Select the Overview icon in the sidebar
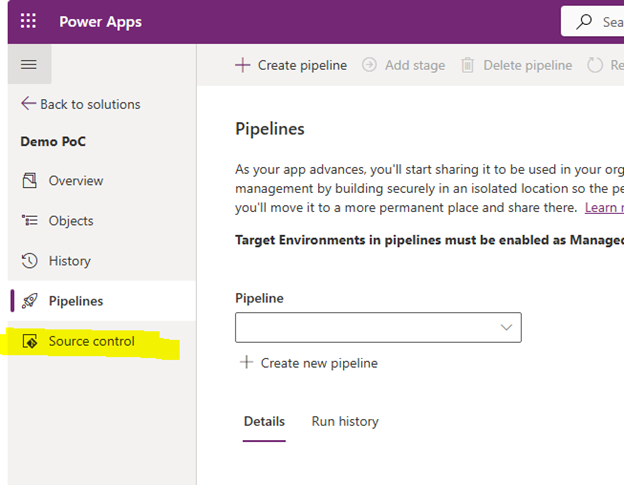The width and height of the screenshot is (624, 485). (29, 181)
